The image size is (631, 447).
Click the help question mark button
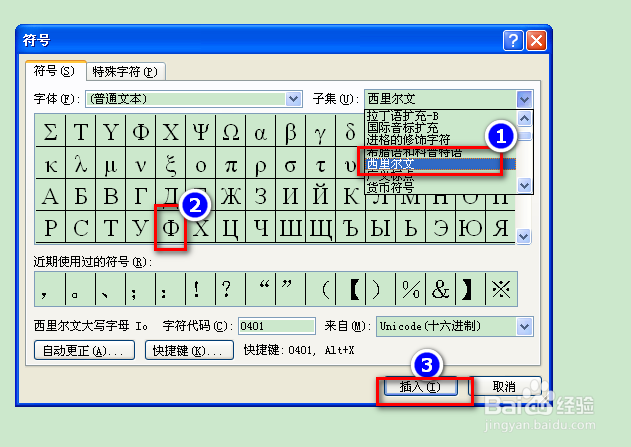[x=513, y=40]
